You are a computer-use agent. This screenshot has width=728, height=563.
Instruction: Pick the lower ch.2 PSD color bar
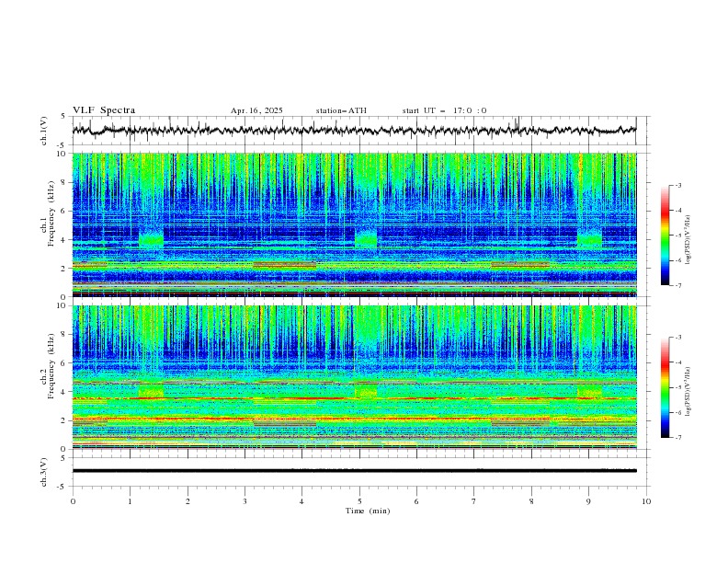[665, 387]
